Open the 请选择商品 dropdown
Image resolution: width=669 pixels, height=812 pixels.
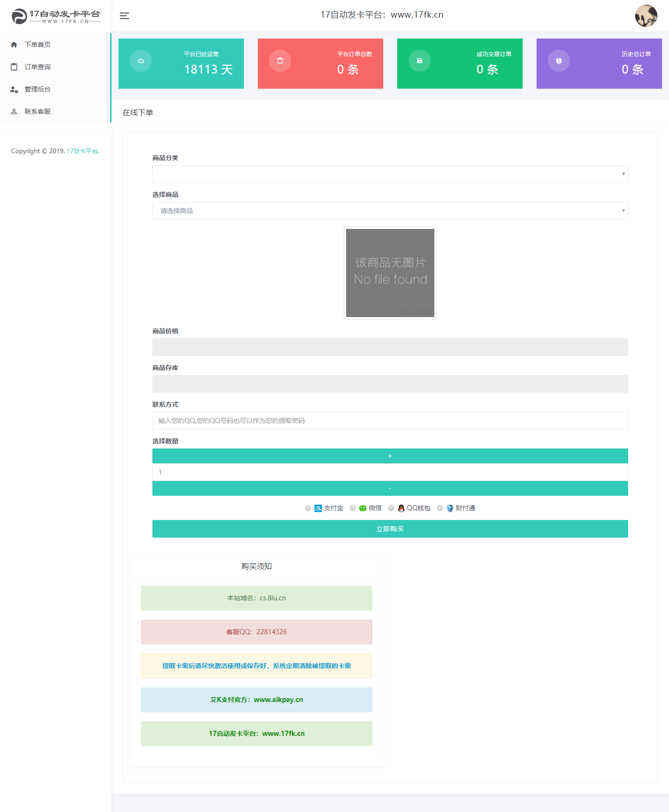tap(390, 211)
